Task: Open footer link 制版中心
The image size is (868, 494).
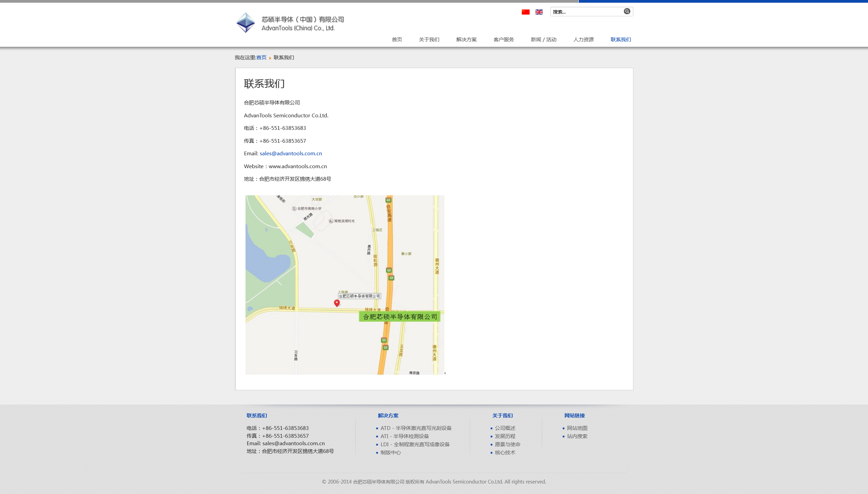Action: (390, 452)
